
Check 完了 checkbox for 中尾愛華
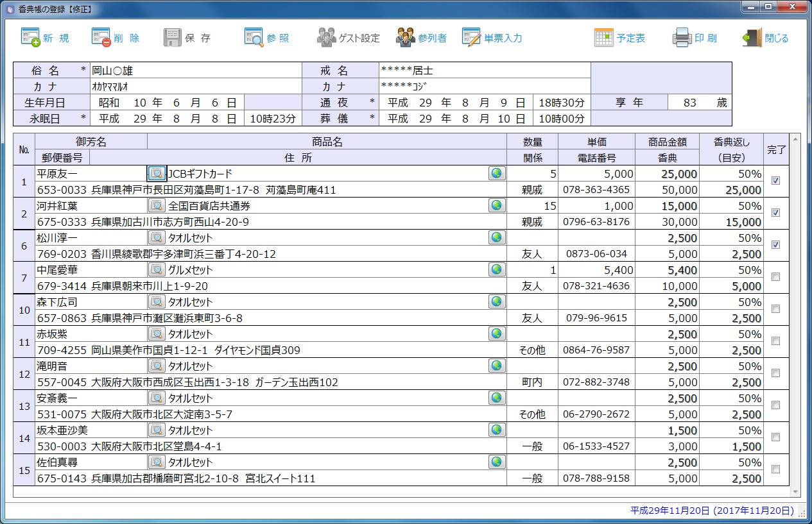[x=775, y=277]
